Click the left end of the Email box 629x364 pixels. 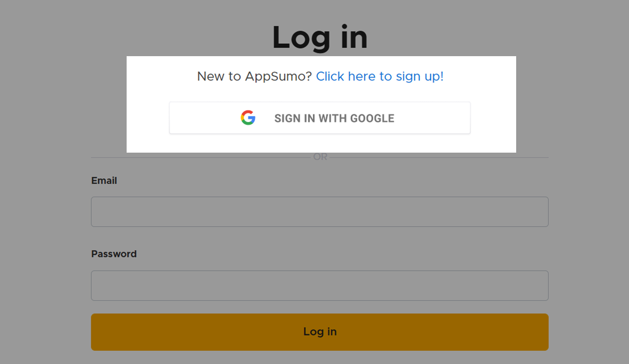102,212
